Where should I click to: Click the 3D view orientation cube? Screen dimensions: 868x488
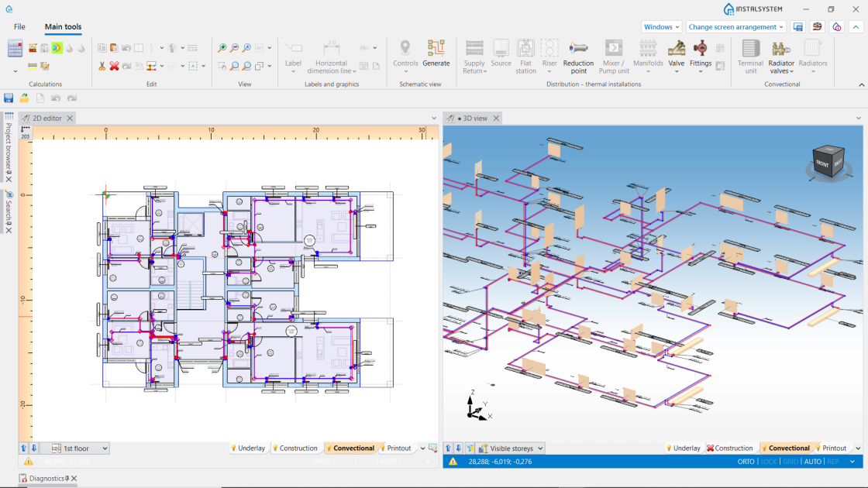(x=828, y=161)
